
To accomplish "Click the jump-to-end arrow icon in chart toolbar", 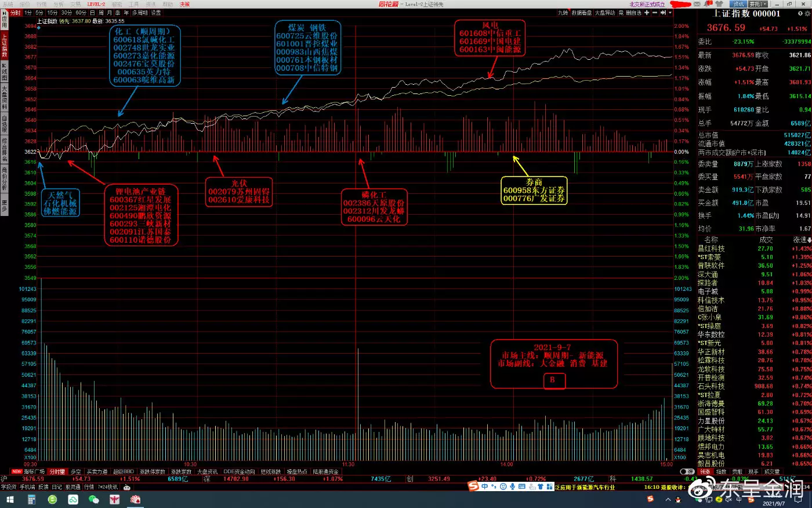I will coord(662,13).
